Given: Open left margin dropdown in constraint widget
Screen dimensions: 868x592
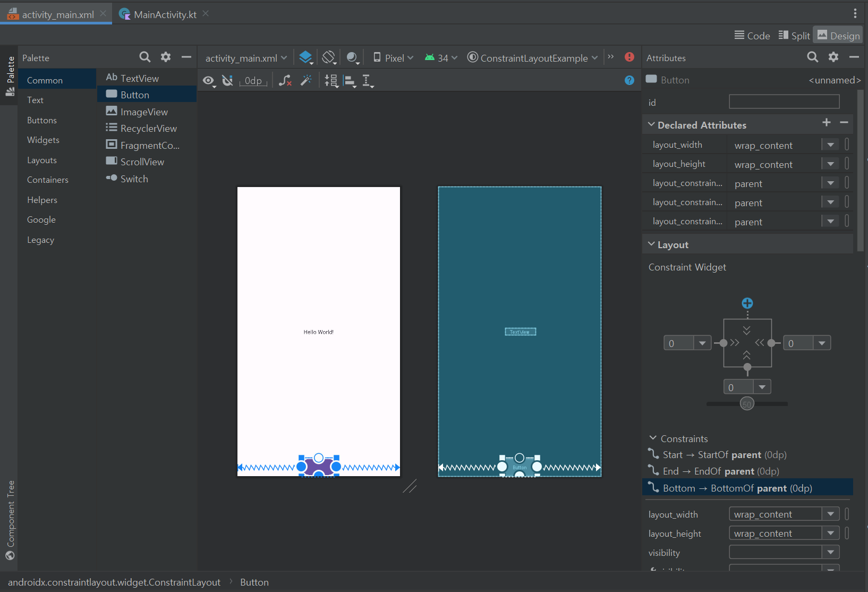Looking at the screenshot, I should point(702,343).
